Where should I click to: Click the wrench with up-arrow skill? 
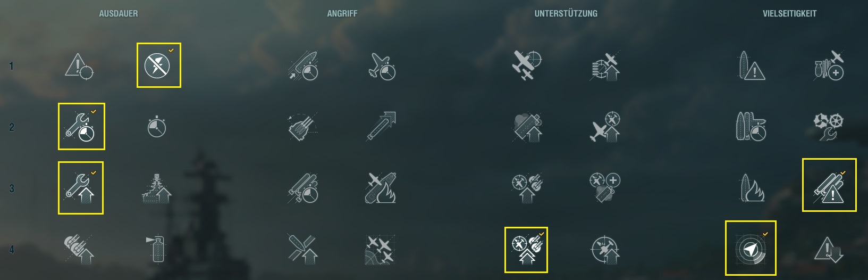coord(81,188)
